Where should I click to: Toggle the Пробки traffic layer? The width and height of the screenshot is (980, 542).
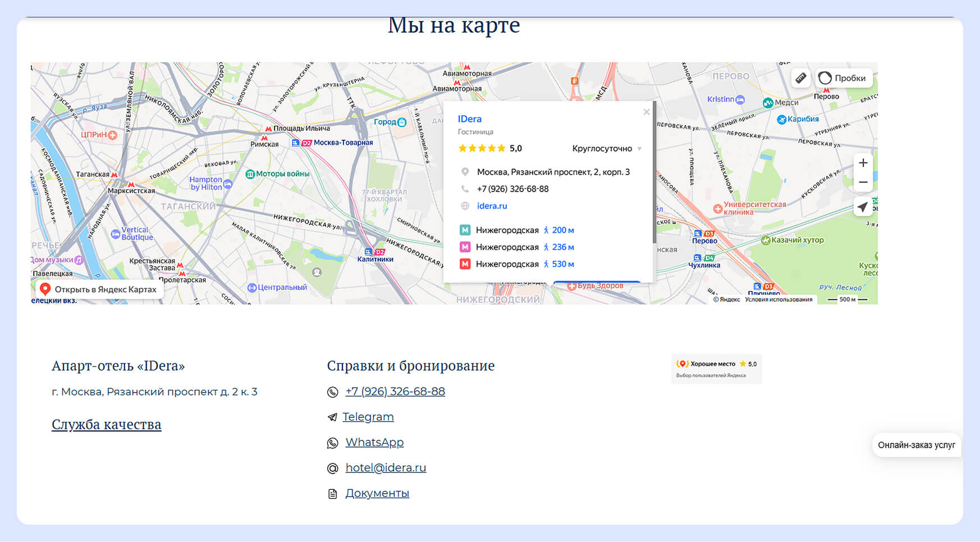tap(843, 78)
